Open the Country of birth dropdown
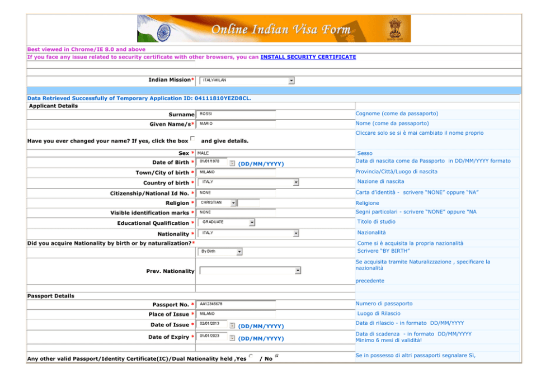Screen dimensions: 555x392 pos(296,182)
